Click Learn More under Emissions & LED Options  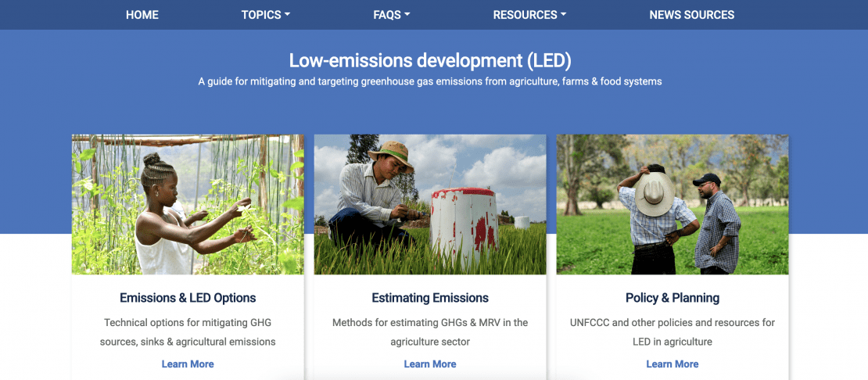pyautogui.click(x=188, y=364)
